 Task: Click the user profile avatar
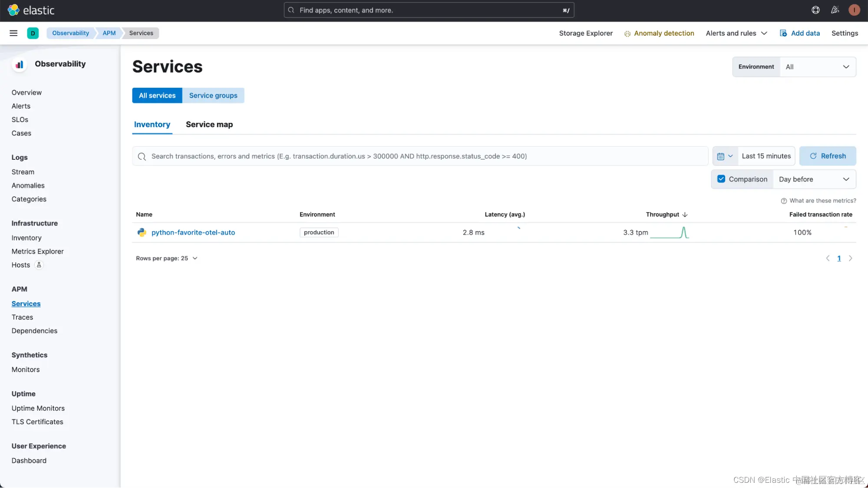(x=854, y=10)
